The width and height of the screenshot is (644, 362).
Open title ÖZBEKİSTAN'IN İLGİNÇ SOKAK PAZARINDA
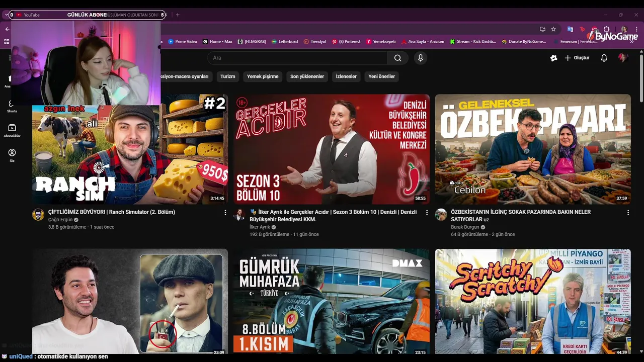coord(521,216)
